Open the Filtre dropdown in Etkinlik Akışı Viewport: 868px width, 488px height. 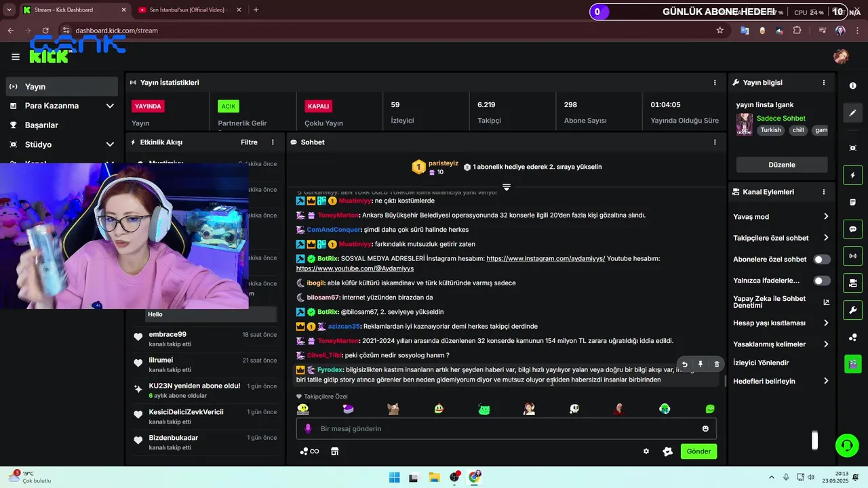pyautogui.click(x=249, y=142)
